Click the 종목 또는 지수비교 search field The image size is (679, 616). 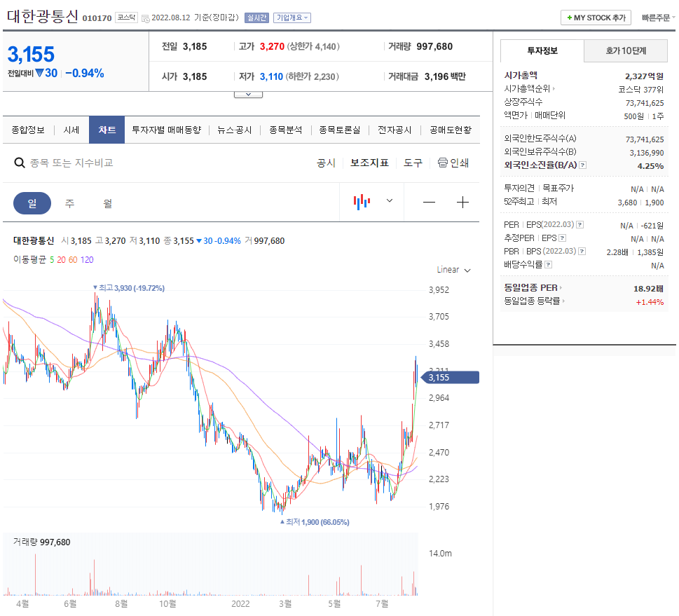(x=71, y=163)
